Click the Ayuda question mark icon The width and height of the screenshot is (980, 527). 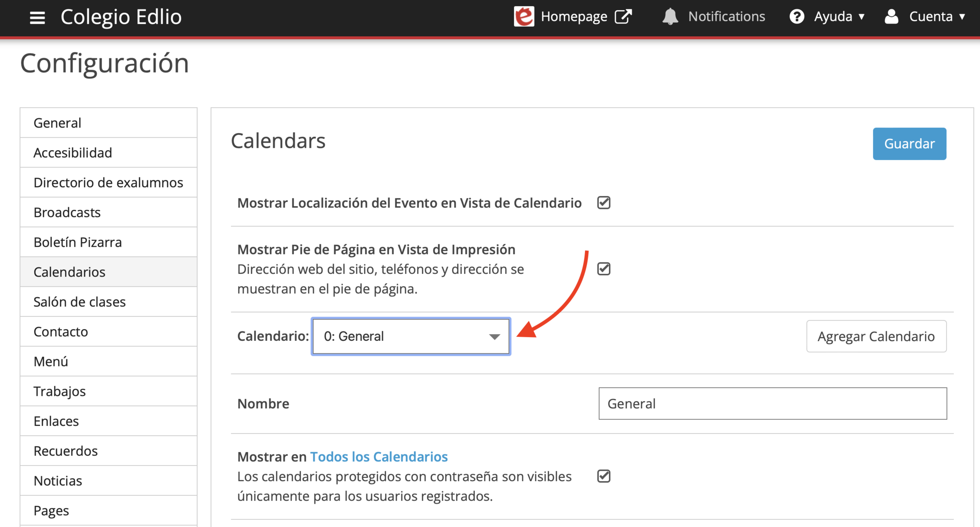point(796,16)
